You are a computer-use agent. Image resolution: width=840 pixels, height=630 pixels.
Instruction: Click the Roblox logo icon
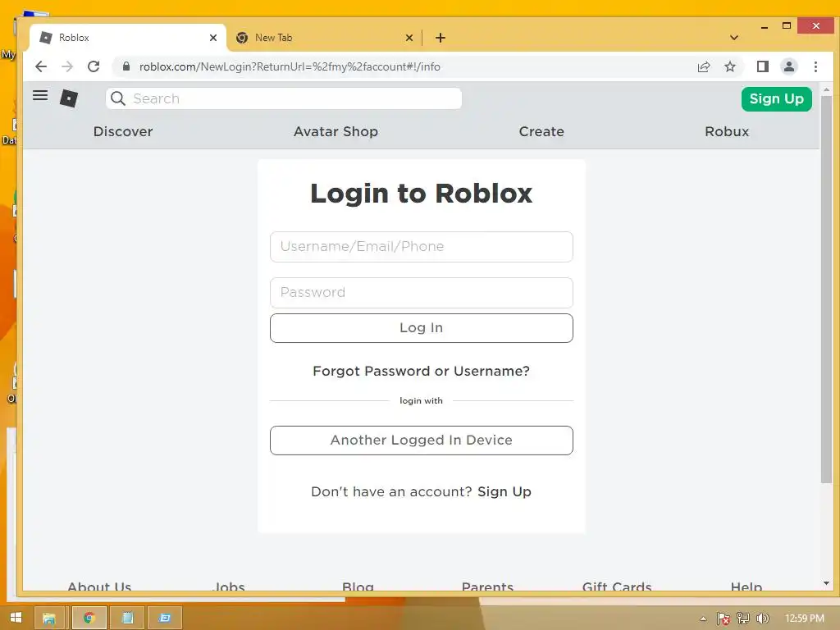[x=69, y=98]
